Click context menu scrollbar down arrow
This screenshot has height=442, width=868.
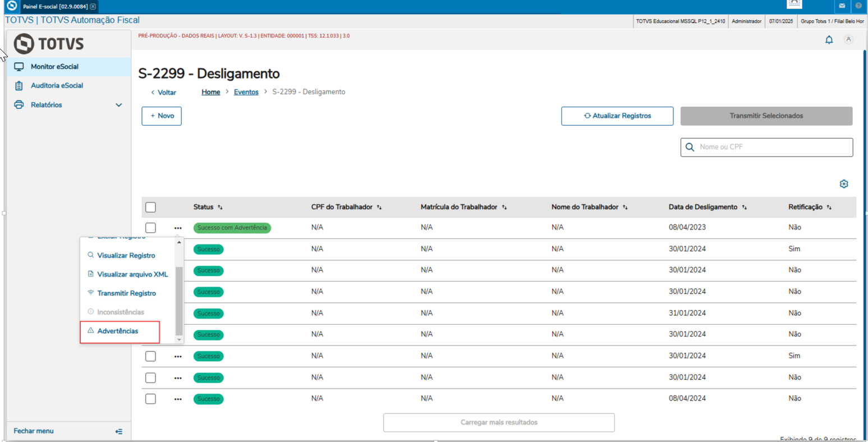coord(179,339)
